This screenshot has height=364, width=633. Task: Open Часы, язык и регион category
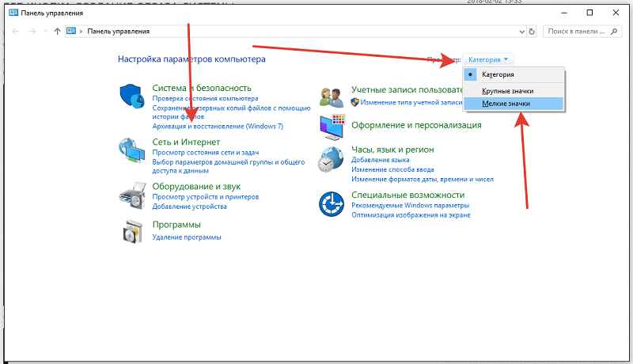point(392,150)
